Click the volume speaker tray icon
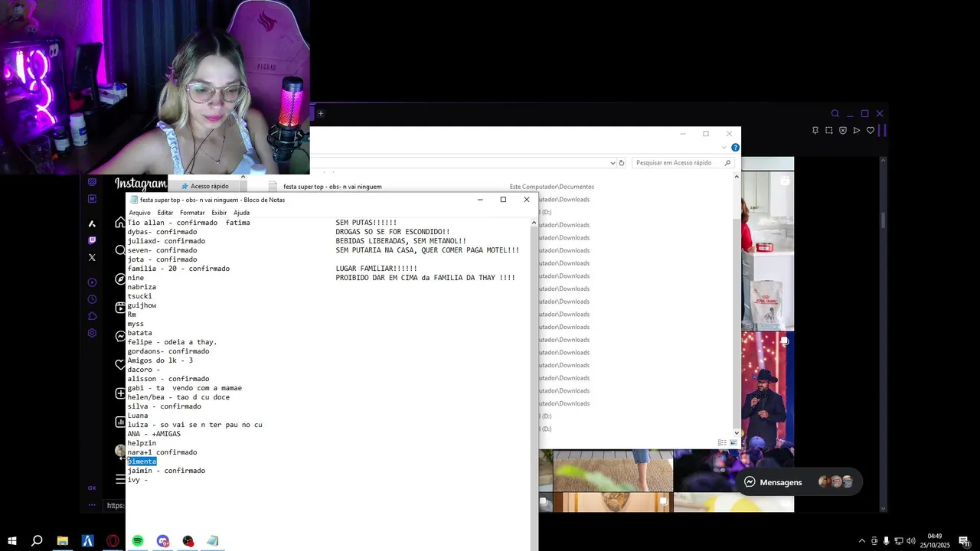Screen dimensions: 980x551 [x=912, y=541]
